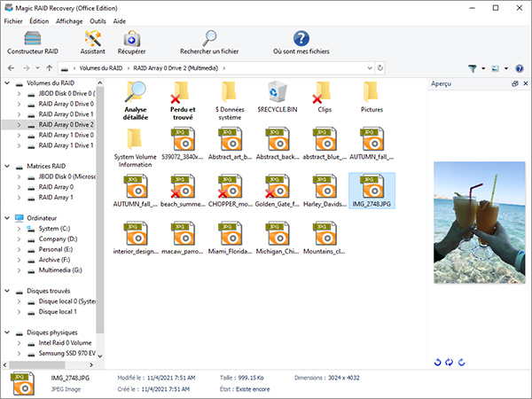Refresh the address bar location
This screenshot has height=399, width=532.
pos(380,68)
